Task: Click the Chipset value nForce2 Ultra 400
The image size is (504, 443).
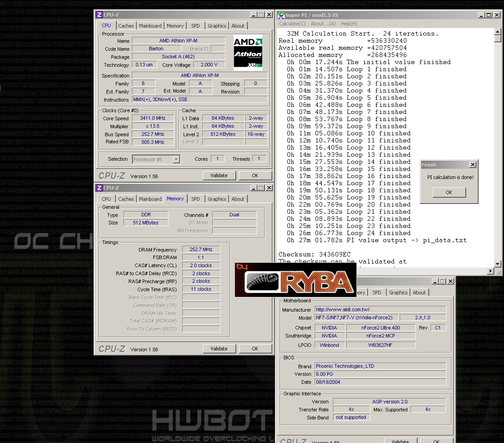Action: pyautogui.click(x=381, y=328)
